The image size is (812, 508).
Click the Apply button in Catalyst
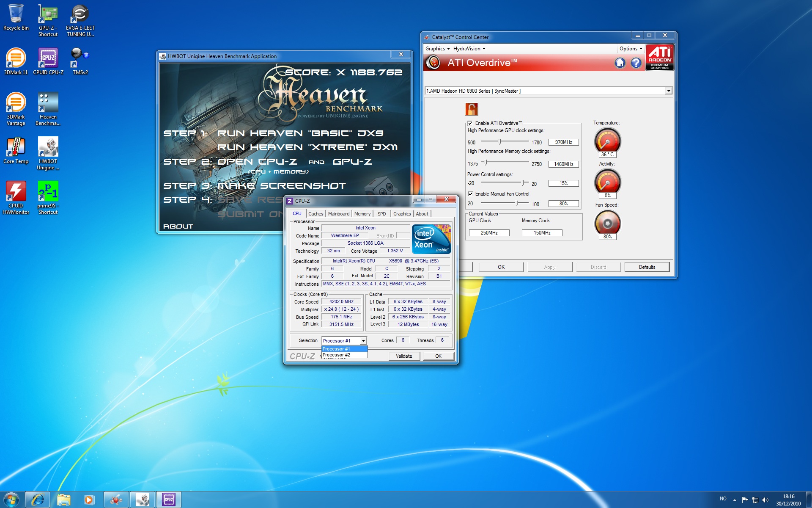(550, 267)
